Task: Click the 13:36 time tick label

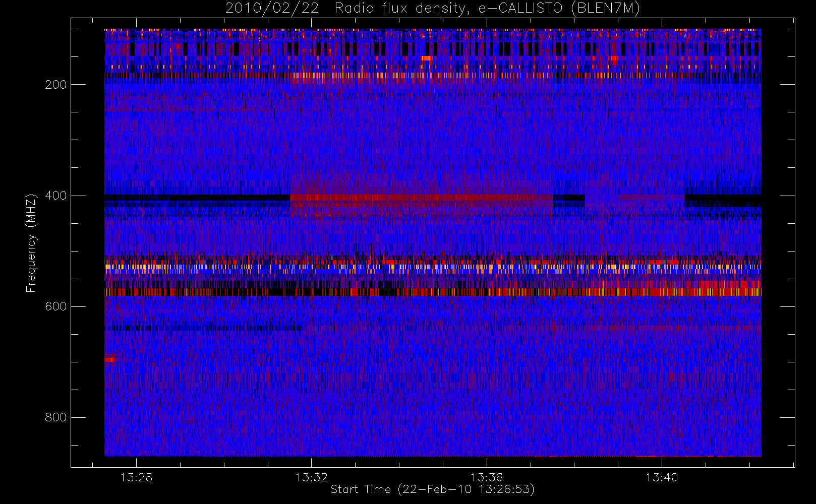Action: [487, 477]
